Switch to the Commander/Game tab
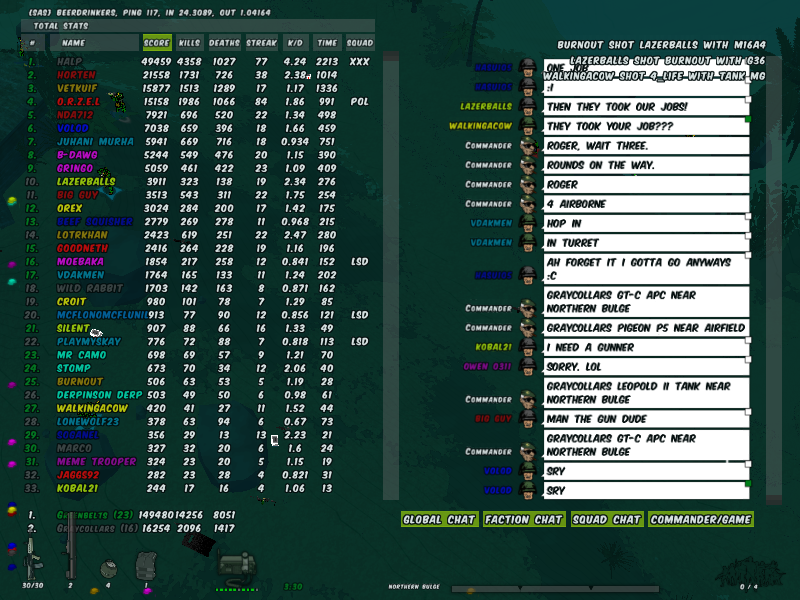Screen dimensions: 800x600 pos(701,519)
